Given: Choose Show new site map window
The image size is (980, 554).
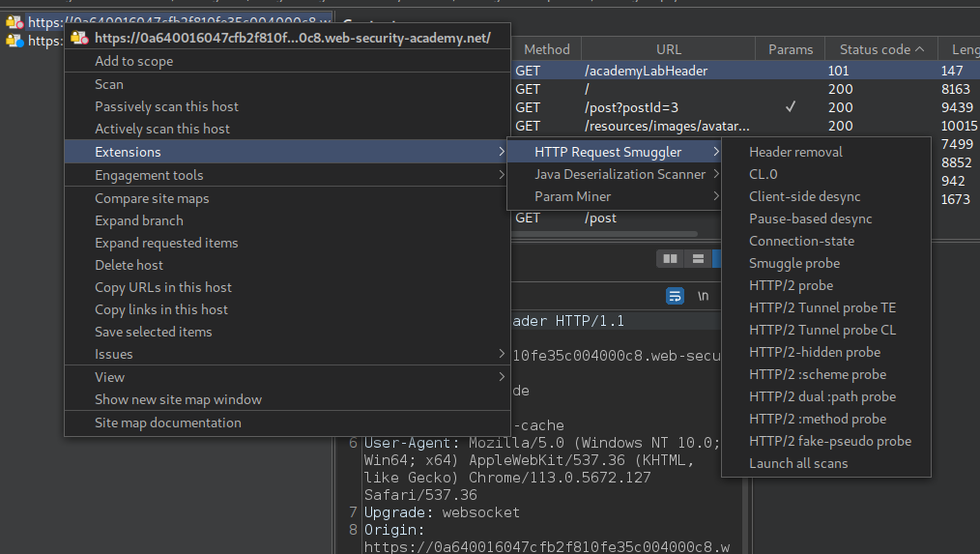Looking at the screenshot, I should (x=287, y=399).
